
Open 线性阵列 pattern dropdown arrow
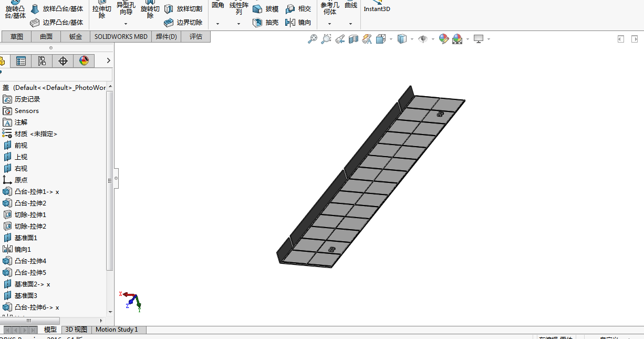point(239,24)
